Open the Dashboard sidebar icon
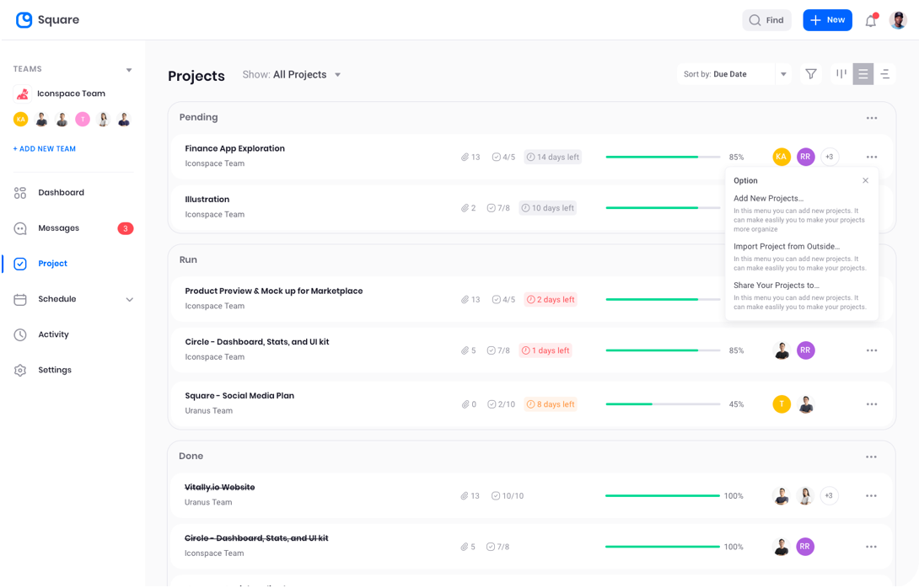This screenshot has height=588, width=919. click(20, 193)
